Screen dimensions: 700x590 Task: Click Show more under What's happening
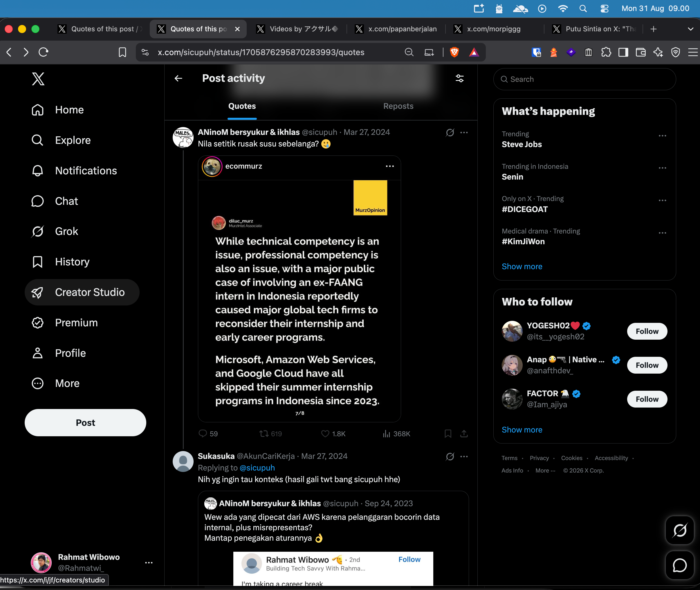coord(522,266)
